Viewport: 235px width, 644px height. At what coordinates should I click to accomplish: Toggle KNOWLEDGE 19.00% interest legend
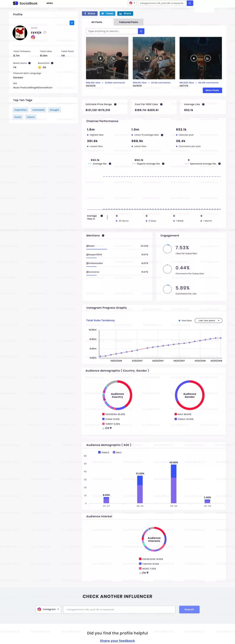click(x=151, y=559)
